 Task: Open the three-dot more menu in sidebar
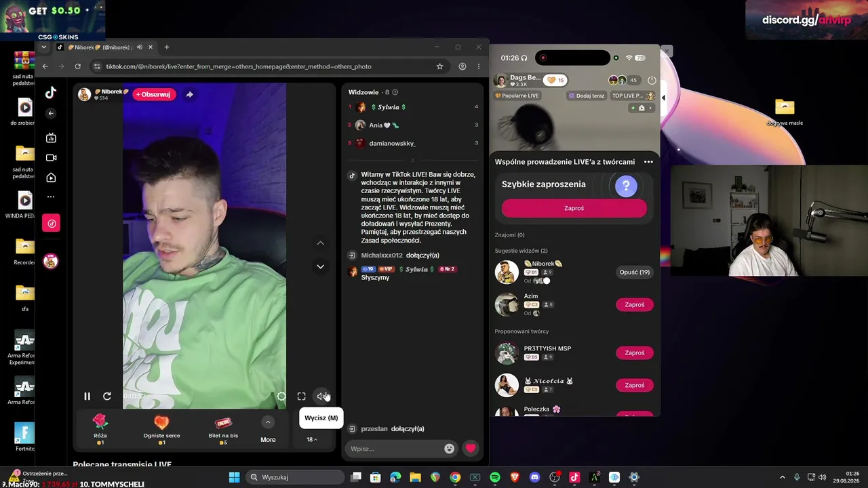point(51,197)
